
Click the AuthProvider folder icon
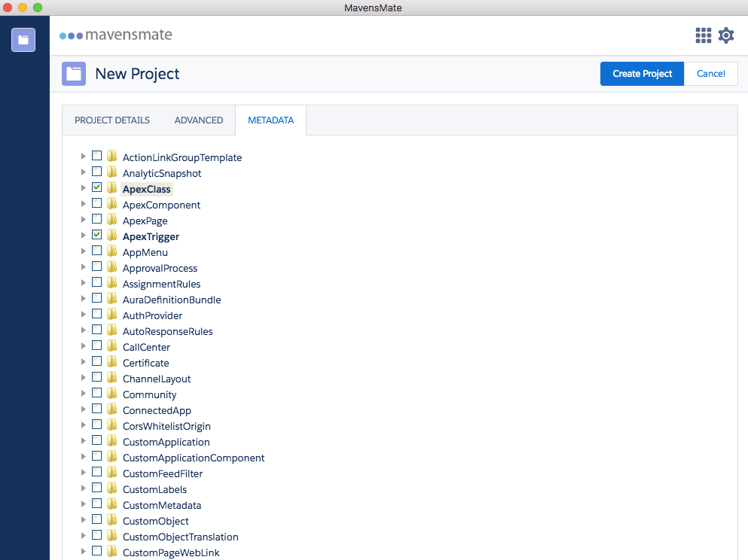(111, 314)
